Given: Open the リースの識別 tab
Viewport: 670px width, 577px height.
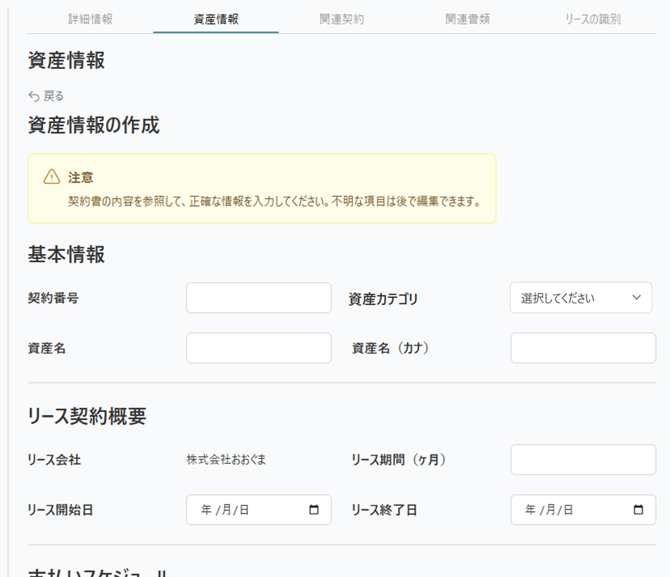Looking at the screenshot, I should 593,19.
